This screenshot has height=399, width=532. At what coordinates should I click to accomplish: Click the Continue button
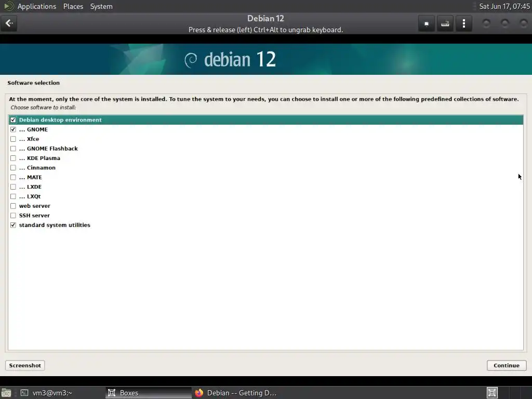coord(506,365)
